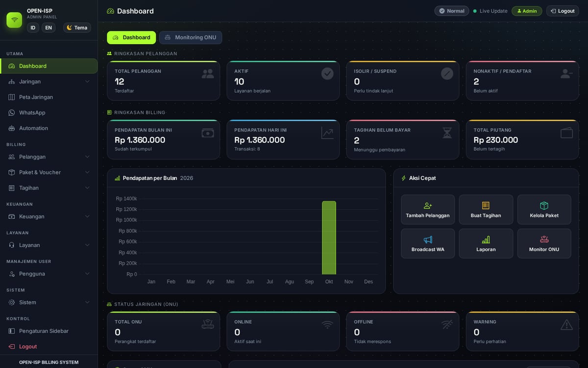
Task: Open the Laporan quick action
Action: 486,243
